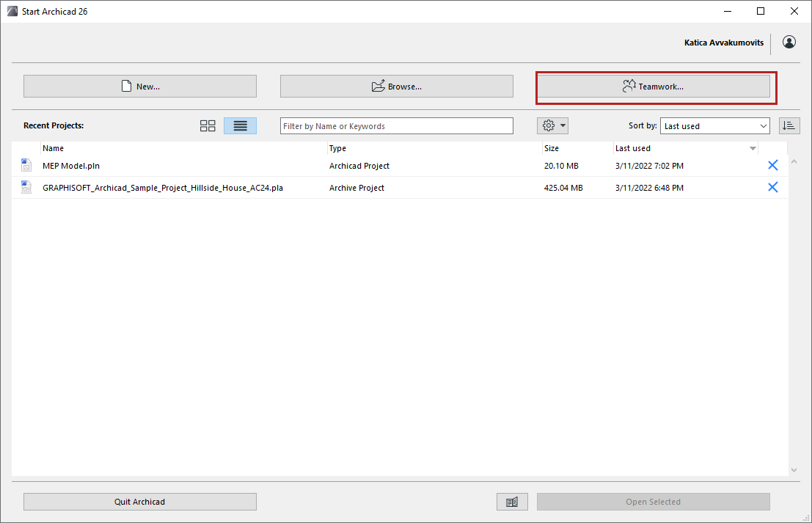Select the MEP Model.pln project row
This screenshot has width=812, height=523.
click(x=400, y=166)
